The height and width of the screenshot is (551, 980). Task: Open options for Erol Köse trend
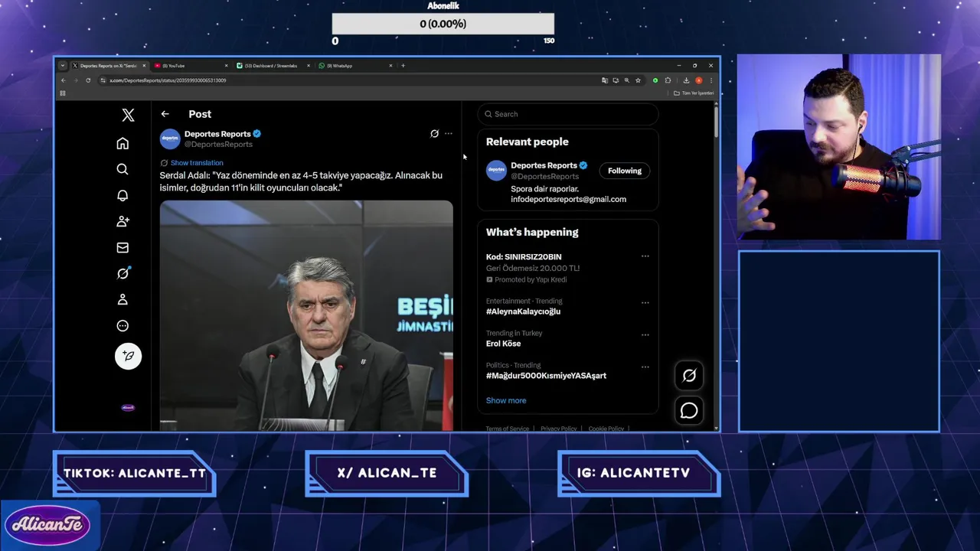click(x=645, y=334)
